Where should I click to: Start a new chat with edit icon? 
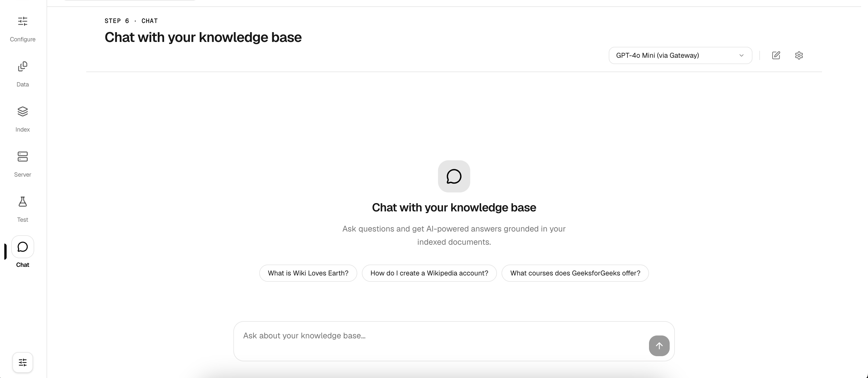(776, 55)
